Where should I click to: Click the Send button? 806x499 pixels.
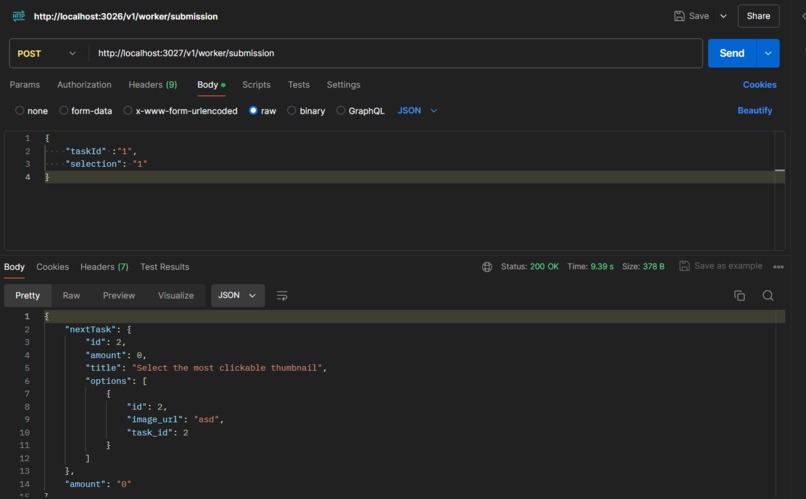pyautogui.click(x=732, y=53)
